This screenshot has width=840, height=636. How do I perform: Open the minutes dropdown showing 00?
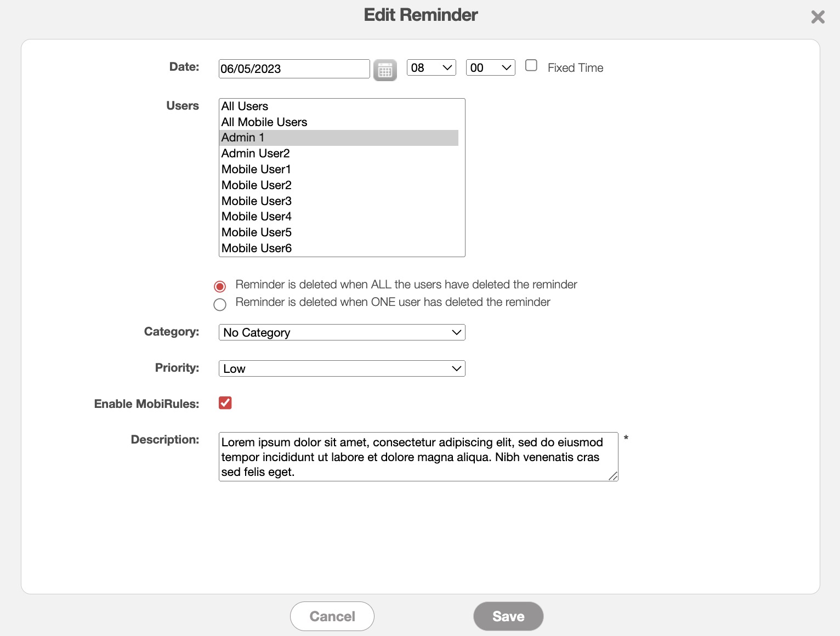click(490, 67)
